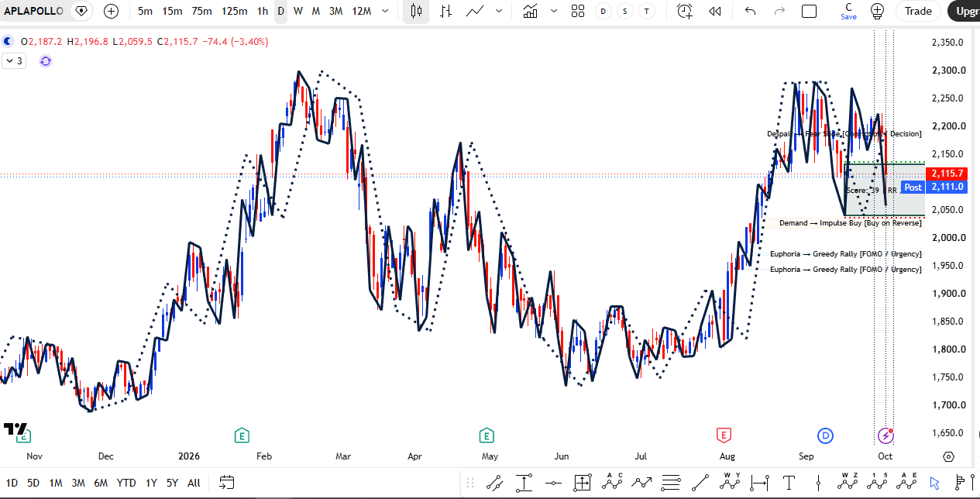
Task: Select the 75m interval
Action: pyautogui.click(x=201, y=11)
